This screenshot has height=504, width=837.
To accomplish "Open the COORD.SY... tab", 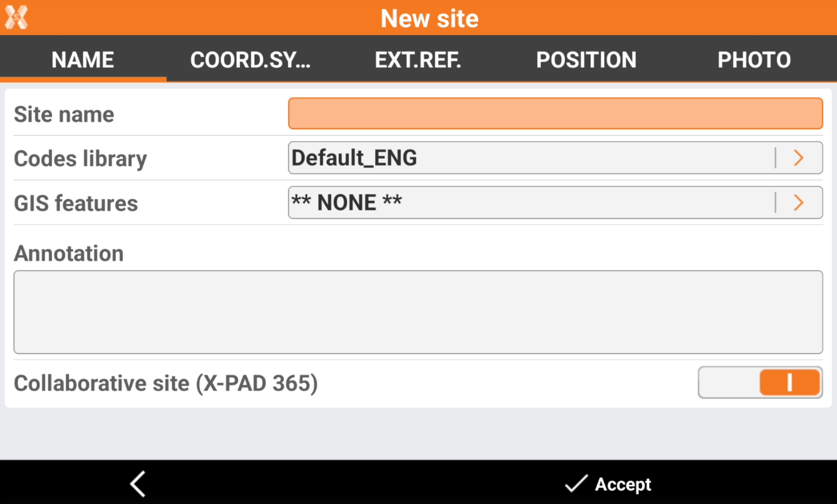I will coord(250,60).
